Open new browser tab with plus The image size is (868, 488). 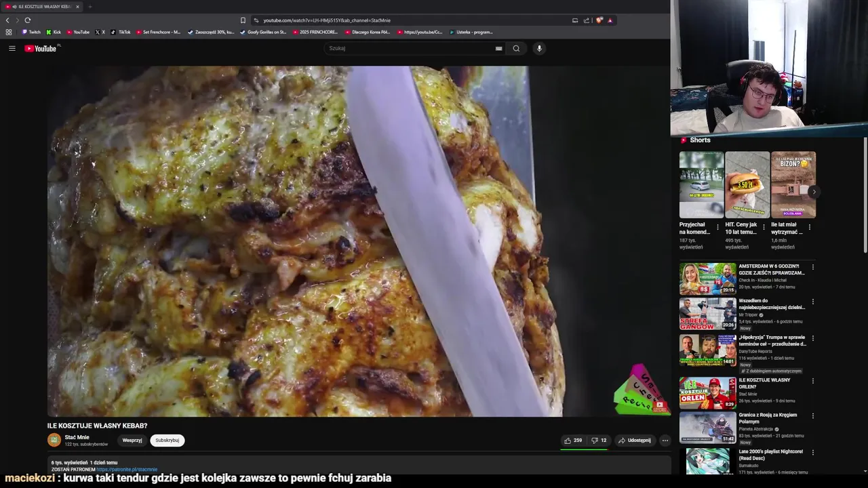click(x=90, y=7)
